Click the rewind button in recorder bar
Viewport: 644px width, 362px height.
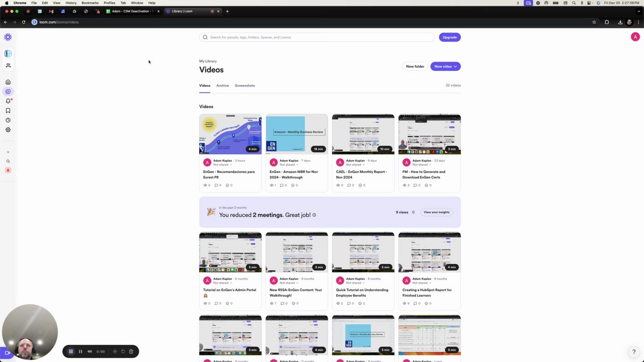pos(90,351)
